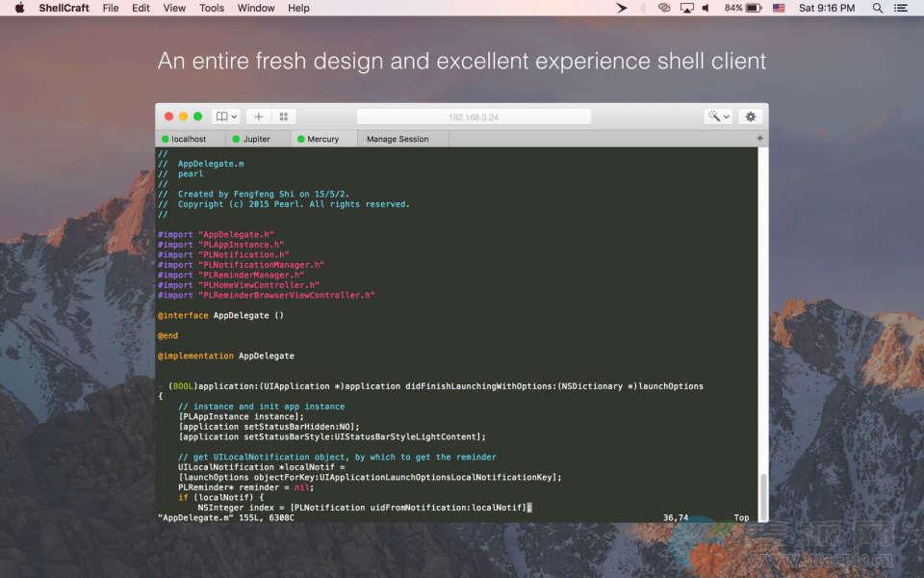Expand the magic wand tools dropdown
Image resolution: width=924 pixels, height=578 pixels.
[718, 117]
